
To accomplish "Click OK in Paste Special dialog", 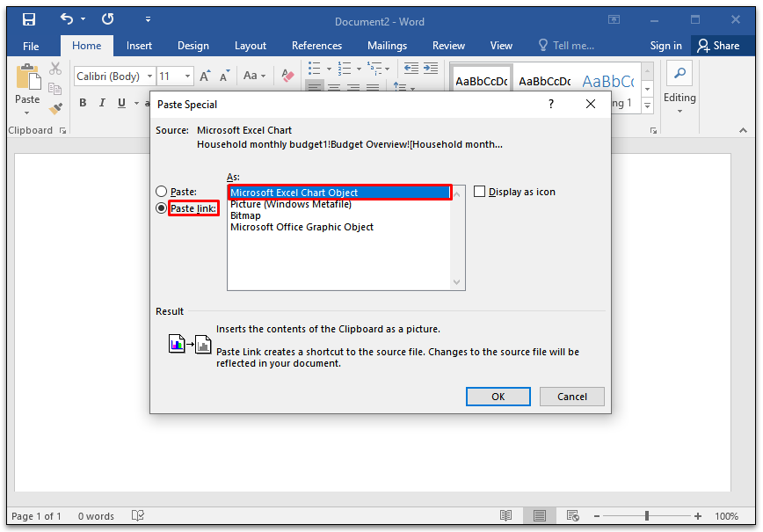I will tap(498, 397).
